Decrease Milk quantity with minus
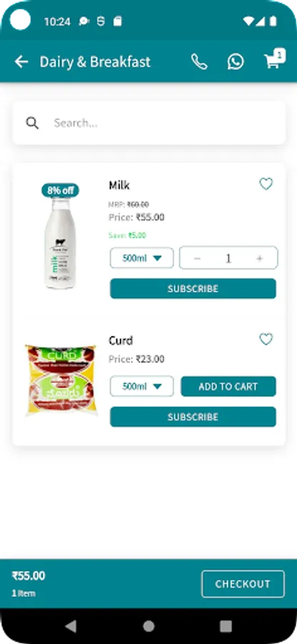Image resolution: width=297 pixels, height=644 pixels. 198,258
